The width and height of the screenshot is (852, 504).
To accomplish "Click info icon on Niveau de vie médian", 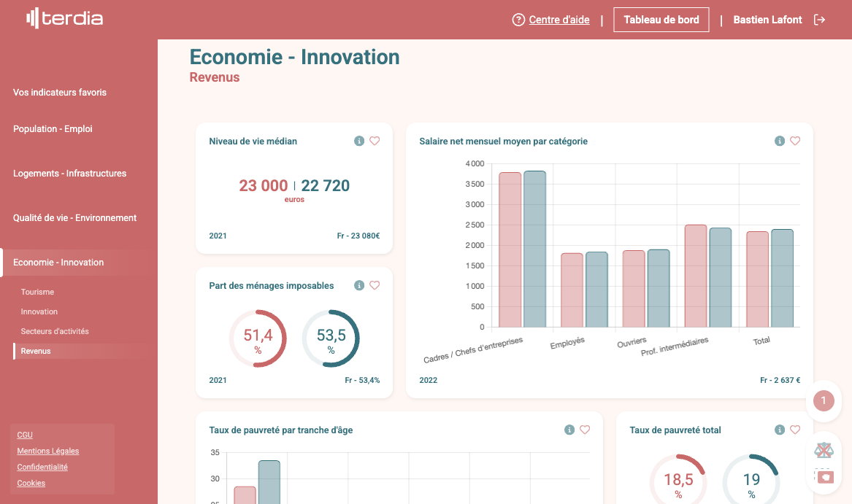I will 358,141.
